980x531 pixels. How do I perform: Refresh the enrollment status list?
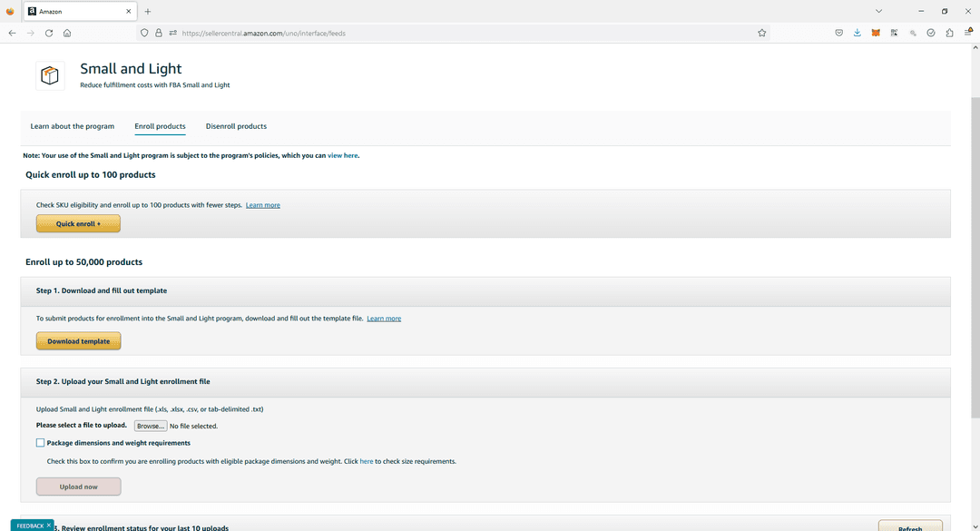click(x=910, y=526)
